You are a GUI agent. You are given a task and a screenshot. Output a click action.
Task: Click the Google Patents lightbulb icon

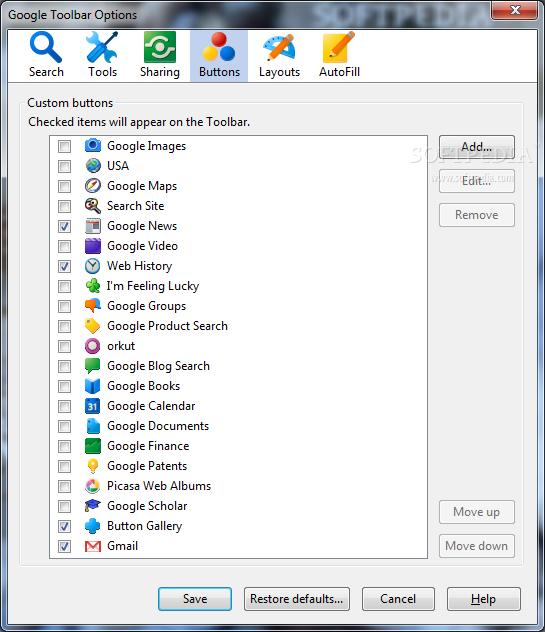coord(93,466)
